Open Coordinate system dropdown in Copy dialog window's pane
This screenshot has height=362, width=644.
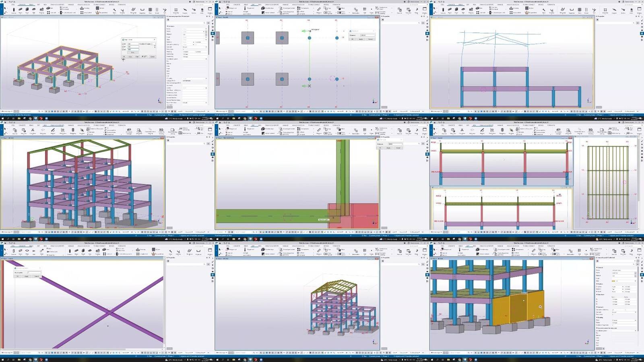(x=195, y=59)
